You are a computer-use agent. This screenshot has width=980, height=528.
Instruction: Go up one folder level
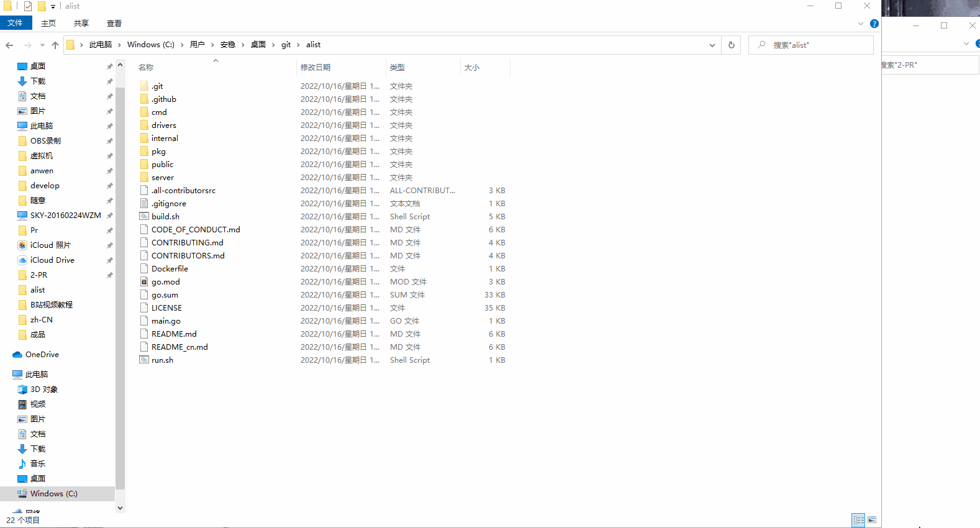pyautogui.click(x=55, y=45)
